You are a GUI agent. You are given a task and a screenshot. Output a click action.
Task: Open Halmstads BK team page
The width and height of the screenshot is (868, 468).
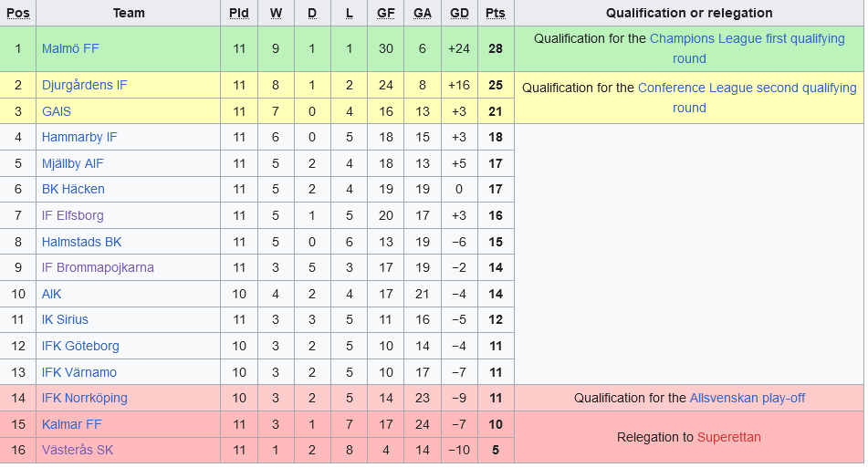(81, 242)
